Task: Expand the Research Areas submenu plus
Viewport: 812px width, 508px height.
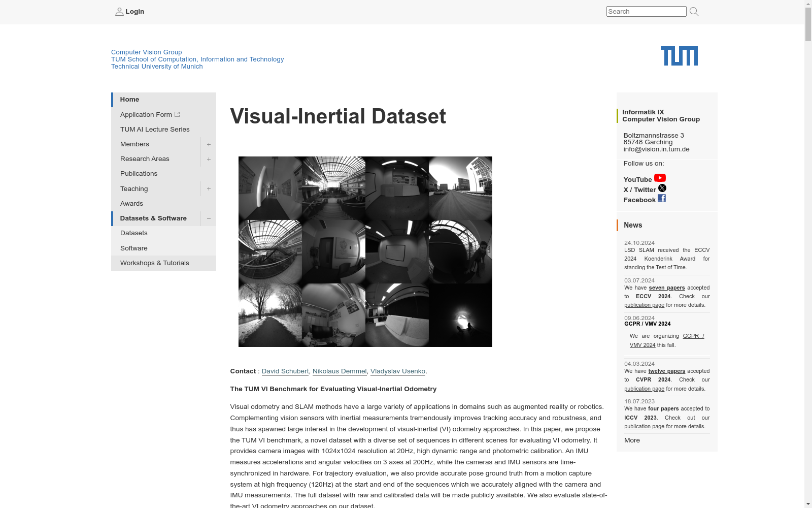Action: point(209,159)
